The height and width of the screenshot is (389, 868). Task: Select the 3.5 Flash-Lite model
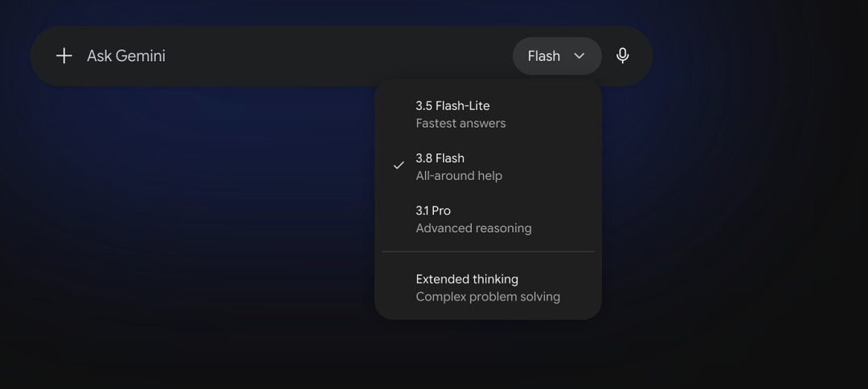[x=488, y=115]
